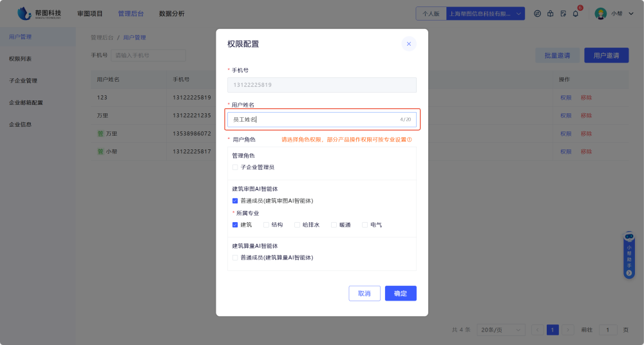Close the 权限配置 dialog with X icon

coord(408,44)
